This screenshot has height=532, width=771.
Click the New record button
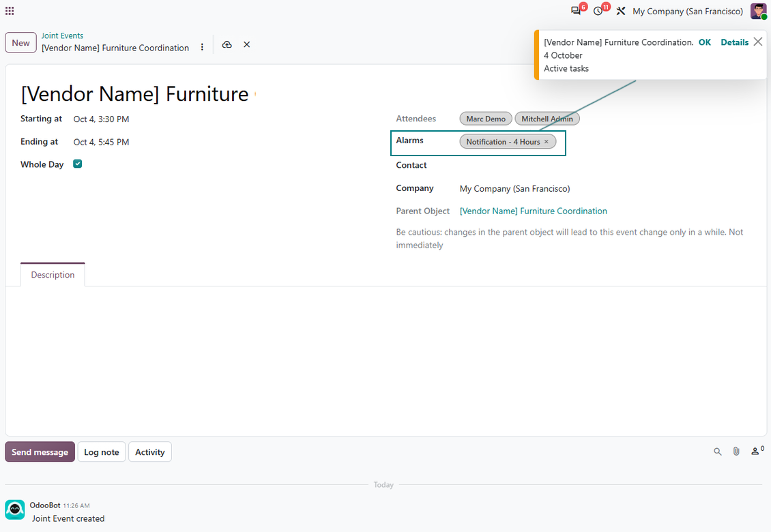20,43
